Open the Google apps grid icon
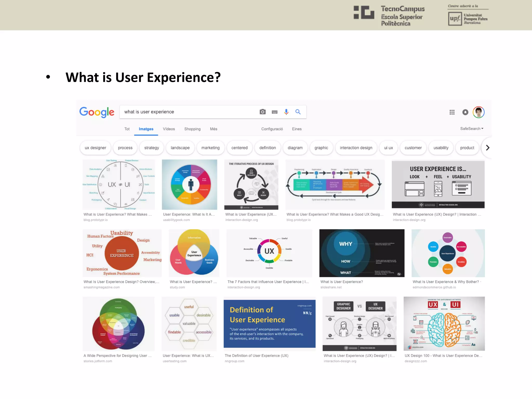532x399 pixels. [x=452, y=112]
